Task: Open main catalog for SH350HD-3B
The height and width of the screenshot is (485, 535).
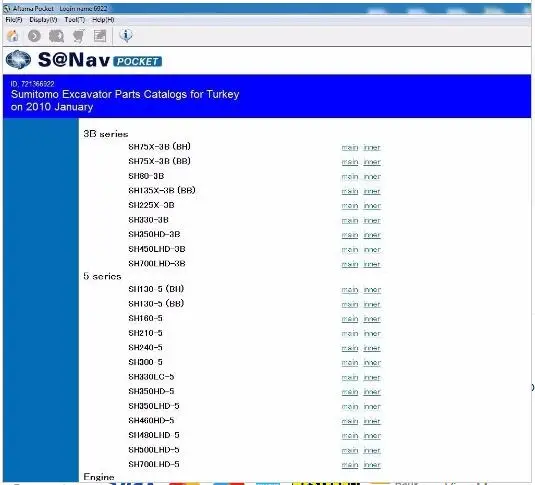Action: point(350,235)
